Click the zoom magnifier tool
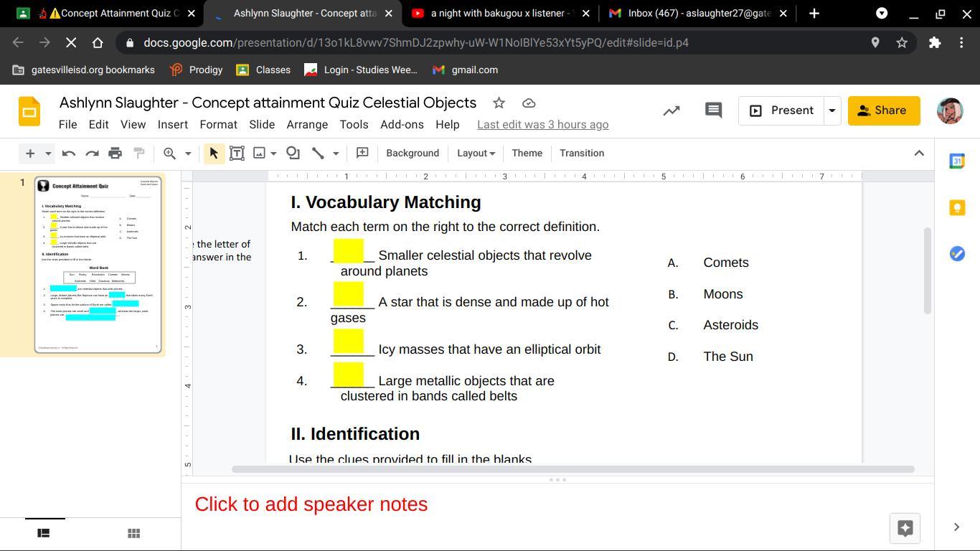 (x=170, y=153)
